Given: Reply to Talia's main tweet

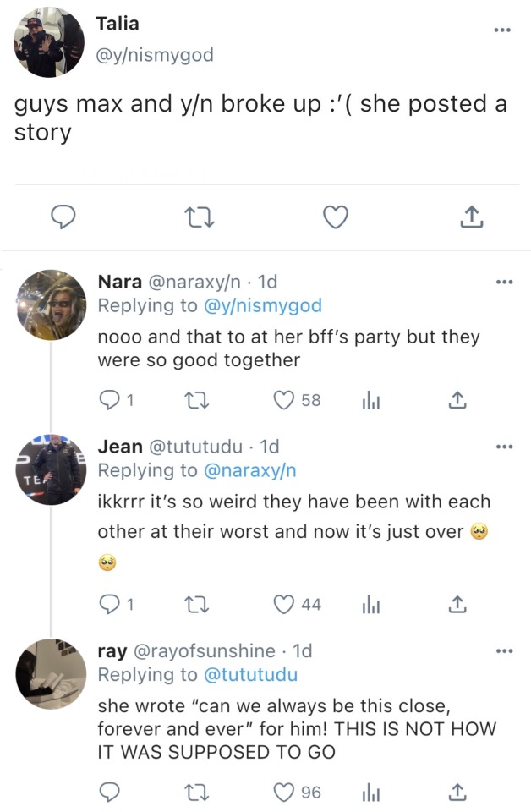Looking at the screenshot, I should click(x=61, y=218).
